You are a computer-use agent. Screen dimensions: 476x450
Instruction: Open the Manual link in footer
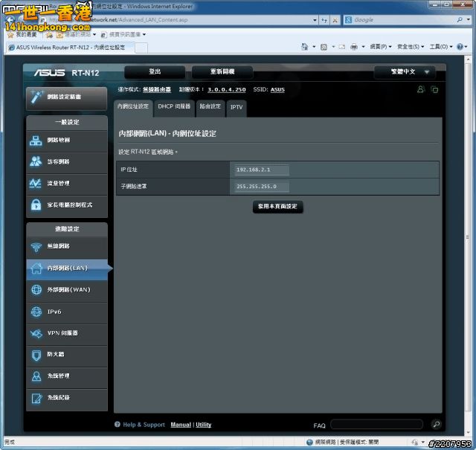[181, 425]
